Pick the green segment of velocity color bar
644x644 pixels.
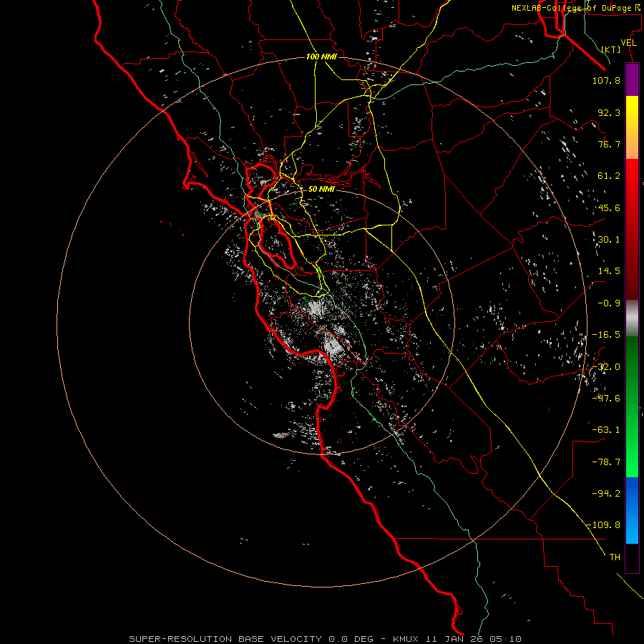632,406
